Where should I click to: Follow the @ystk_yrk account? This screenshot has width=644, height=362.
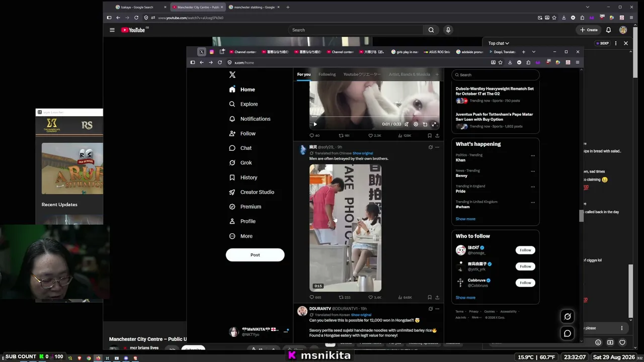[x=525, y=266]
